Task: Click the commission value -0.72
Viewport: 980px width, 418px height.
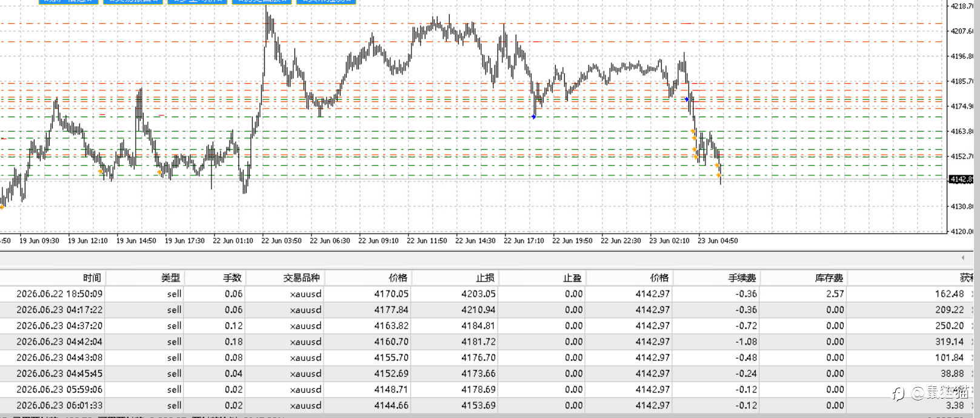Action: coord(746,326)
